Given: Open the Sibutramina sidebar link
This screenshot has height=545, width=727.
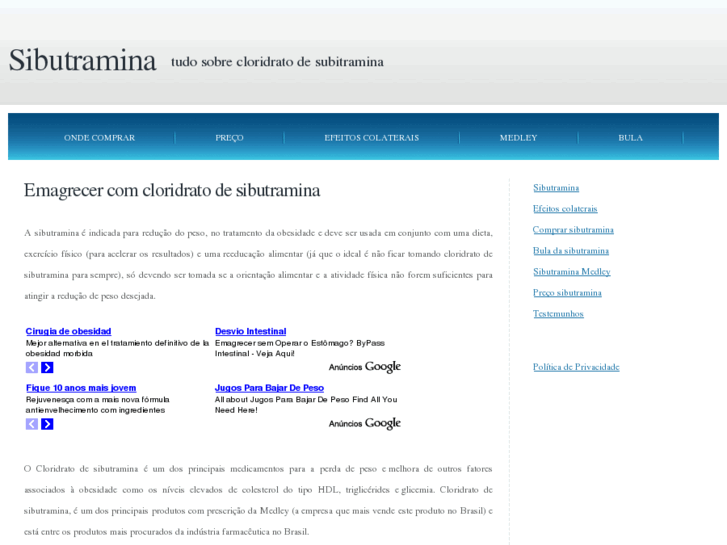Looking at the screenshot, I should point(556,188).
